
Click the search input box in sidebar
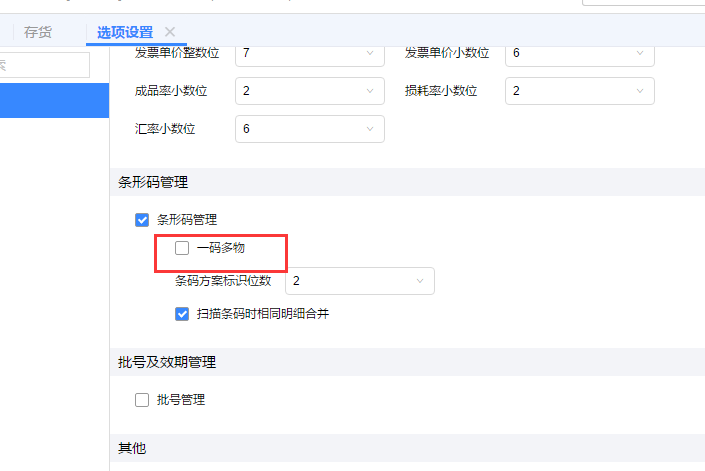(45, 65)
